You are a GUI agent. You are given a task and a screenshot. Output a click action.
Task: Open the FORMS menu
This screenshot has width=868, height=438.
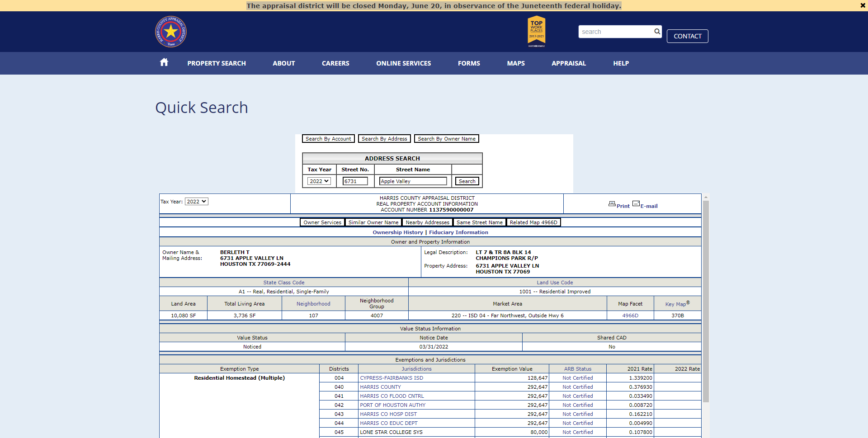[469, 63]
